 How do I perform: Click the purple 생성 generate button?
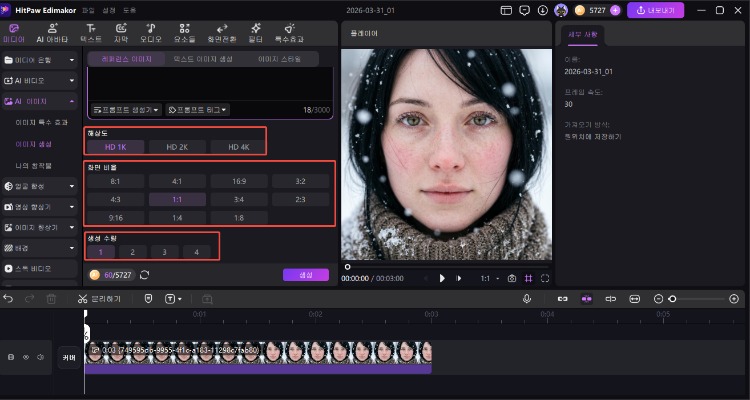pyautogui.click(x=305, y=275)
